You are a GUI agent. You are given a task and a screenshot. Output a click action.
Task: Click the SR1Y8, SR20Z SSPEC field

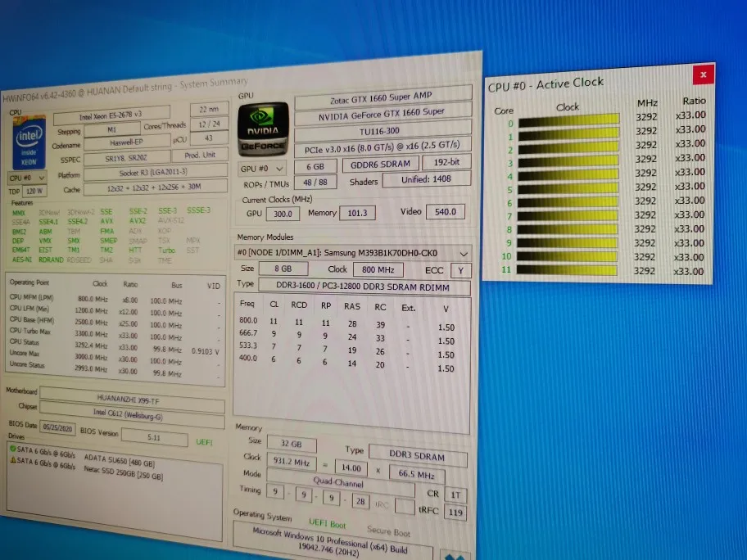127,158
